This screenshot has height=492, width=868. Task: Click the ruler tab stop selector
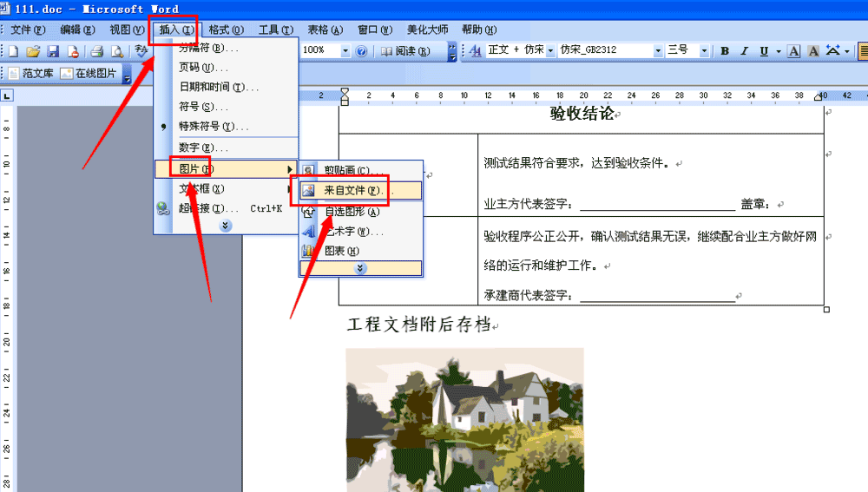tap(7, 96)
